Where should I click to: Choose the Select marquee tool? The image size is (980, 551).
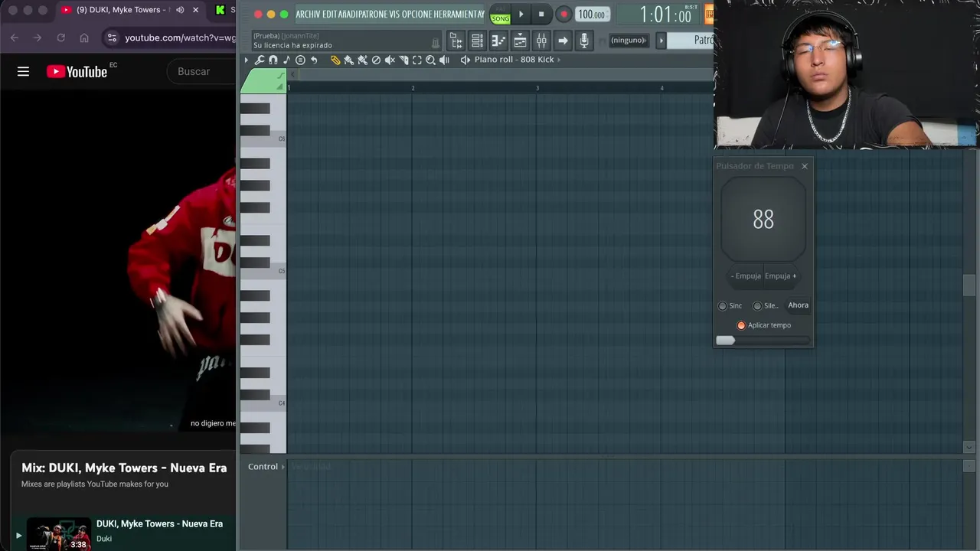click(417, 60)
